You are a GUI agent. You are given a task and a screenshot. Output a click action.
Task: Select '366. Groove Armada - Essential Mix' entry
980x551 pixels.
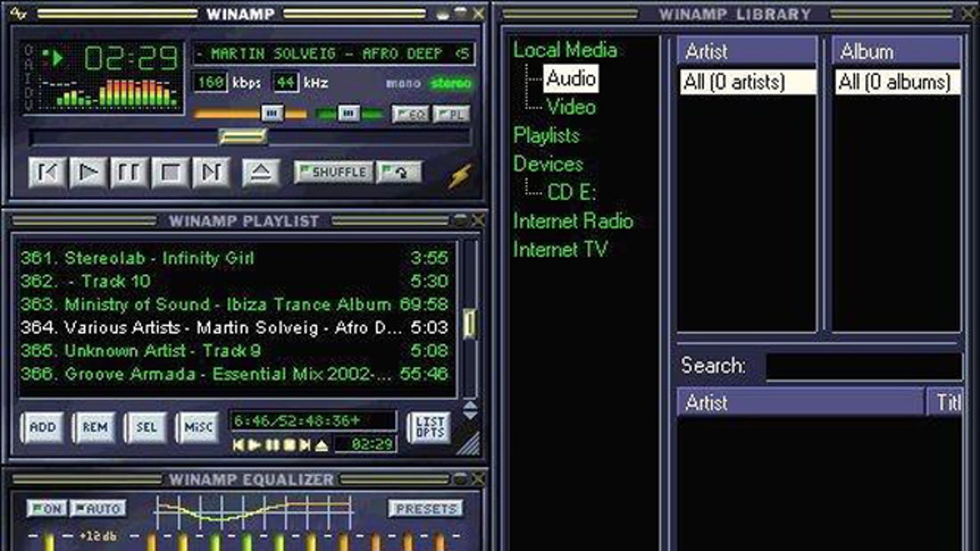point(234,374)
